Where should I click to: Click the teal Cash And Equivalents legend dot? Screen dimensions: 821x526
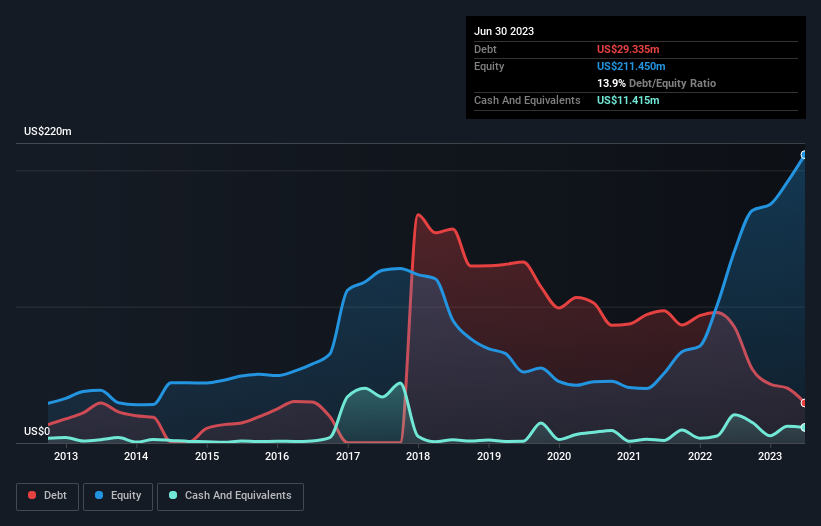(173, 495)
